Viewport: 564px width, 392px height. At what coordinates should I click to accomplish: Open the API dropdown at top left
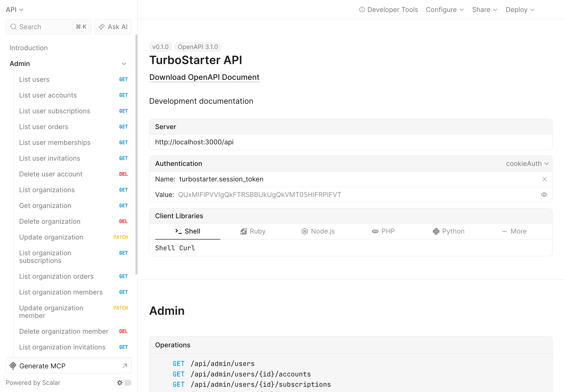(x=15, y=10)
